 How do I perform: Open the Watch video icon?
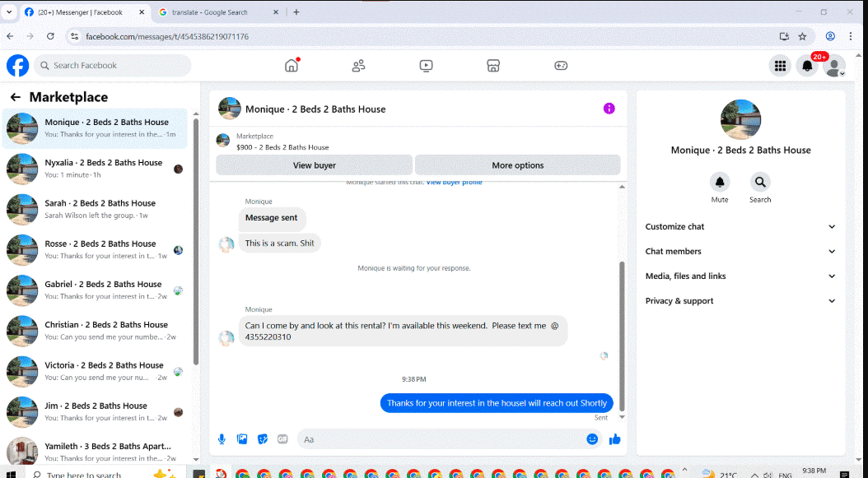(x=426, y=65)
